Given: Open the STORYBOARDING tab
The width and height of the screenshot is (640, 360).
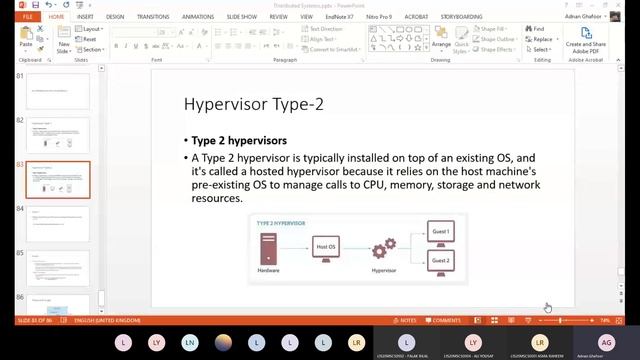Looking at the screenshot, I should (x=461, y=17).
